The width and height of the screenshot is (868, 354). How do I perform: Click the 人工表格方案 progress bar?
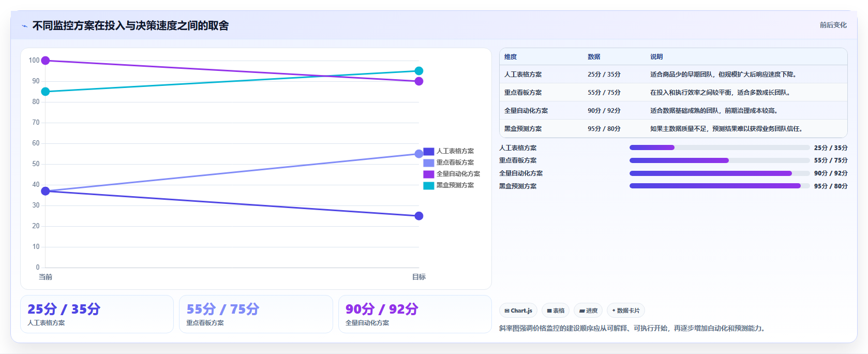click(x=720, y=148)
